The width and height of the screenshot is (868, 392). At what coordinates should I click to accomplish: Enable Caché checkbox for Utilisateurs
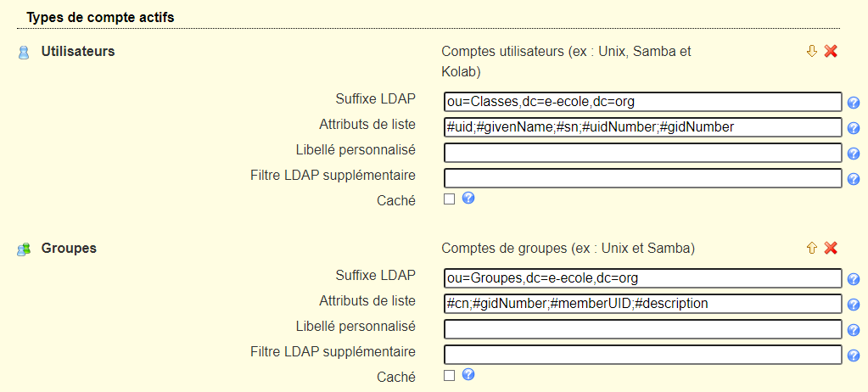(x=450, y=199)
